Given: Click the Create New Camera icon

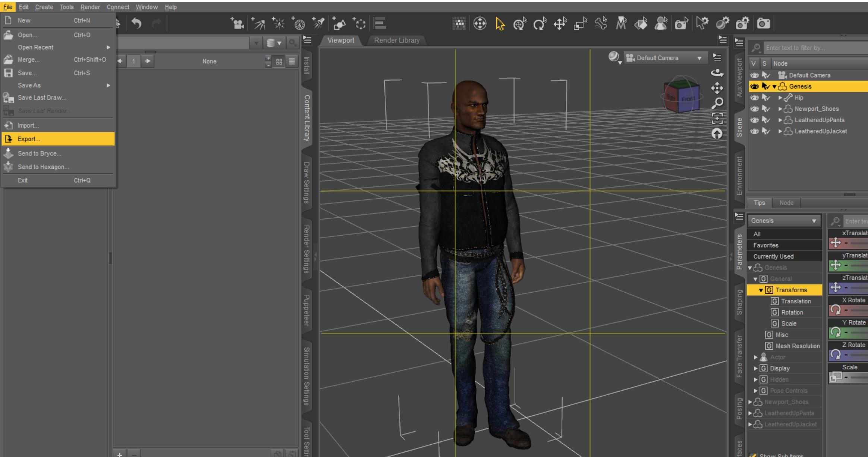Looking at the screenshot, I should click(x=237, y=23).
